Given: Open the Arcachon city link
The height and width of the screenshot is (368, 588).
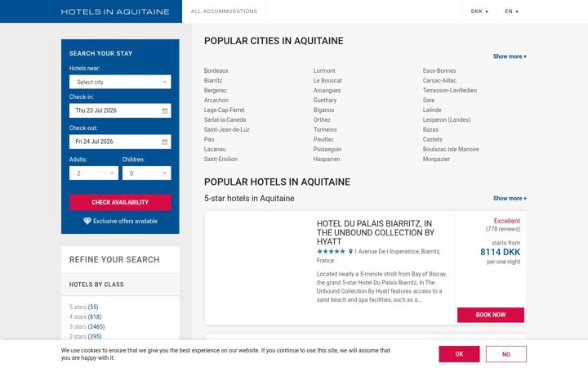Looking at the screenshot, I should [x=216, y=100].
